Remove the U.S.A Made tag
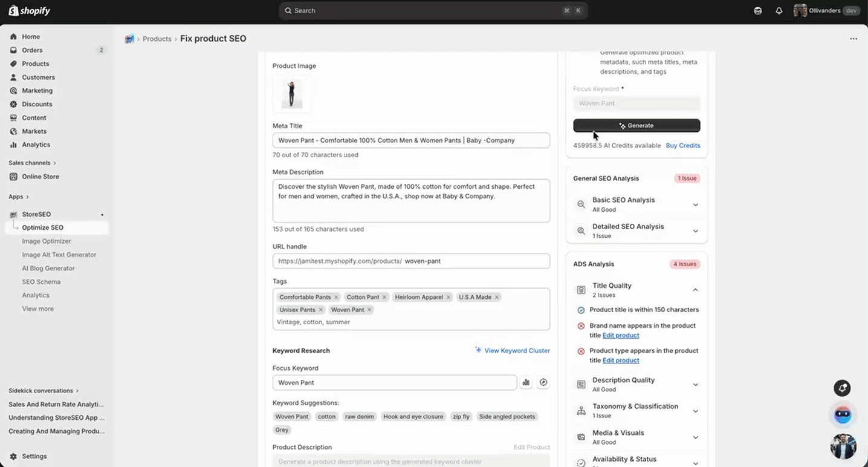 pyautogui.click(x=496, y=297)
